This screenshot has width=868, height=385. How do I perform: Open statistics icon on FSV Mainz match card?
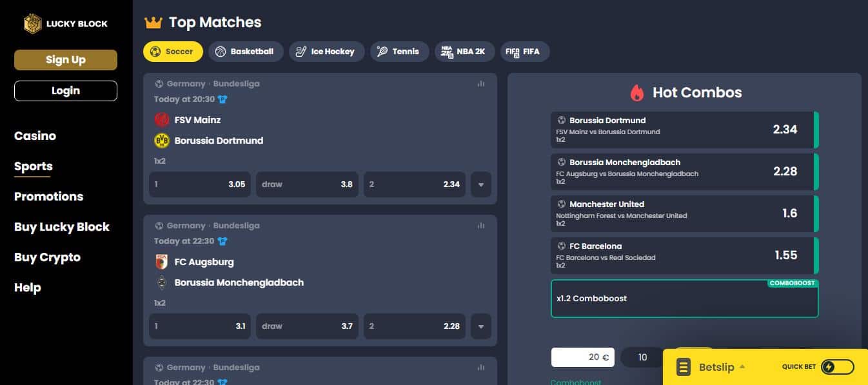(x=481, y=84)
